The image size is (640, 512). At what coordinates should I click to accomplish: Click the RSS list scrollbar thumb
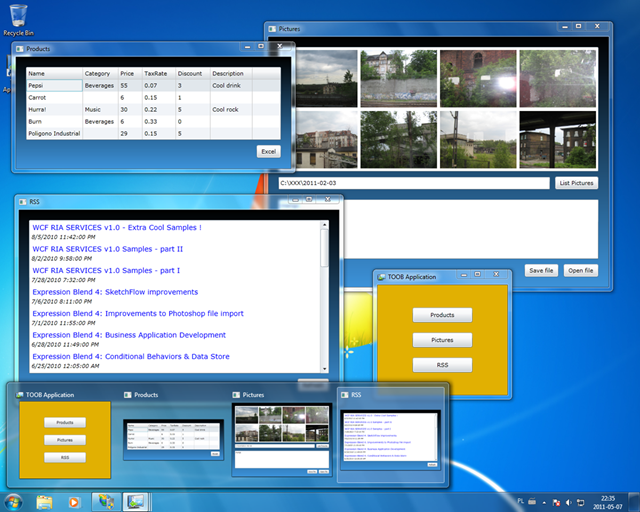tap(324, 247)
